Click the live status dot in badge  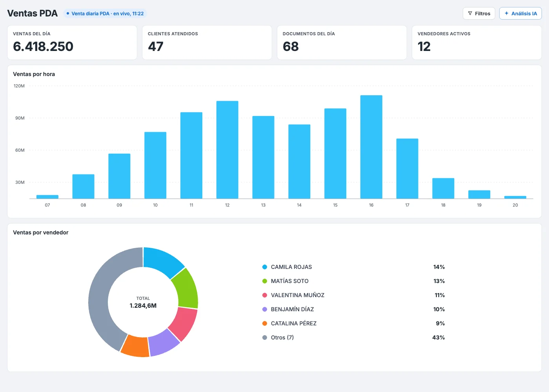click(x=68, y=13)
